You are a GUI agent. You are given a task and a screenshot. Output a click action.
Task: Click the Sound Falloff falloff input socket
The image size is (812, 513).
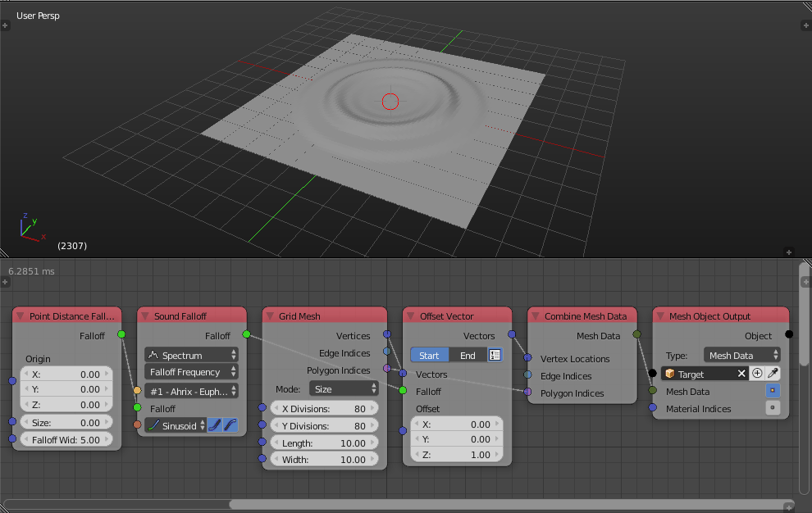(137, 408)
